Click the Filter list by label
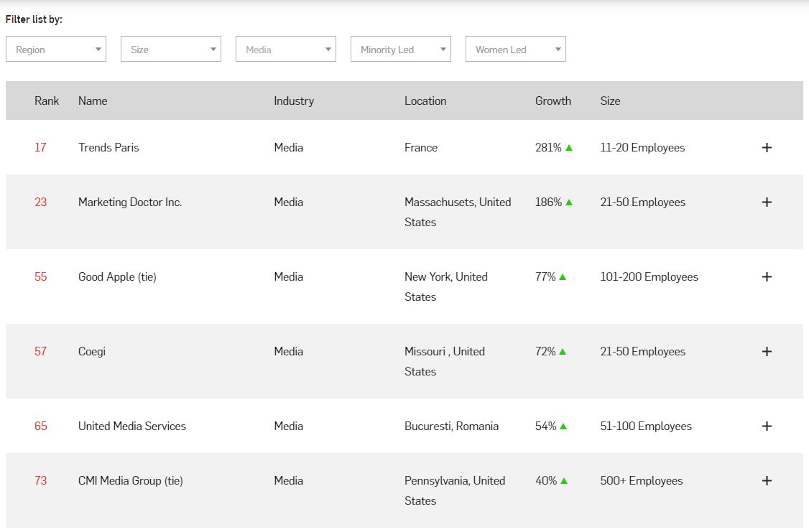This screenshot has height=532, width=809. [34, 19]
